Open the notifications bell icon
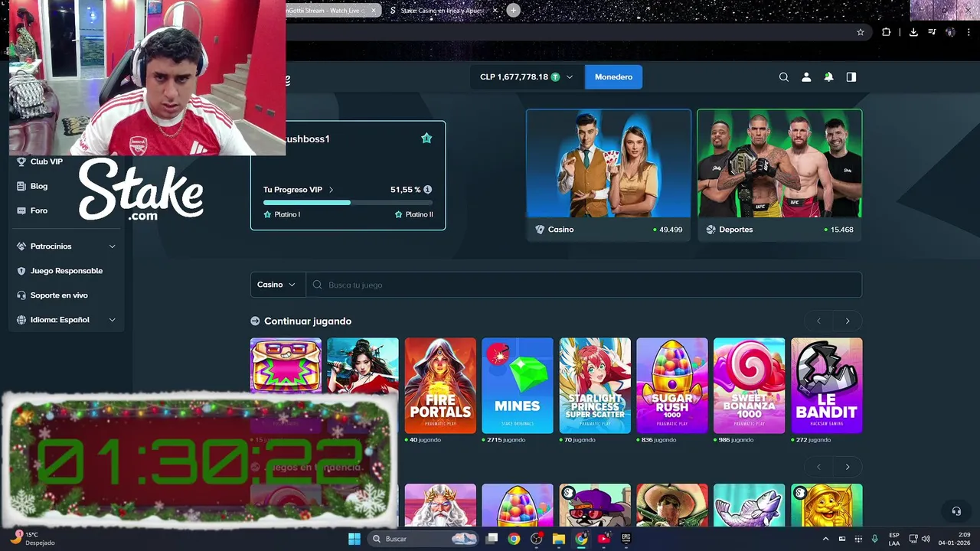This screenshot has width=980, height=551. tap(828, 77)
